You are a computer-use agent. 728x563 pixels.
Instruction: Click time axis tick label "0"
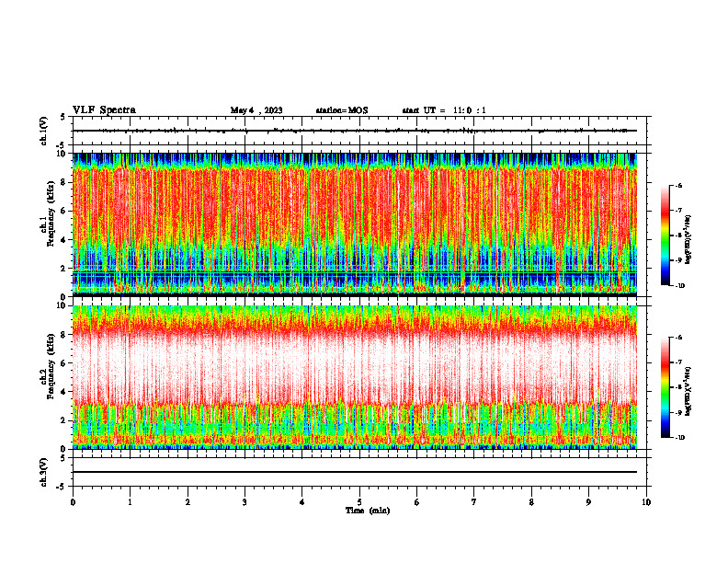[x=73, y=502]
